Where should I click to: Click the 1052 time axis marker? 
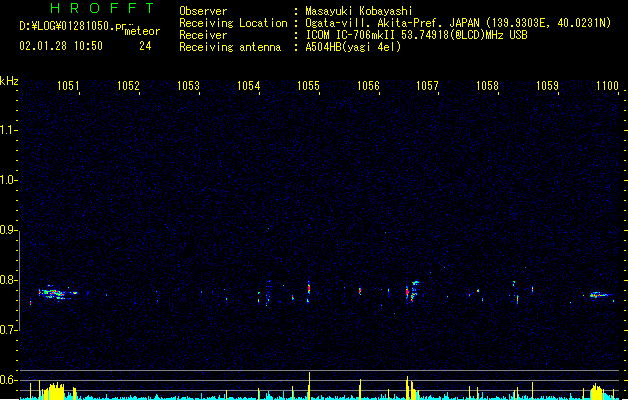(x=128, y=85)
